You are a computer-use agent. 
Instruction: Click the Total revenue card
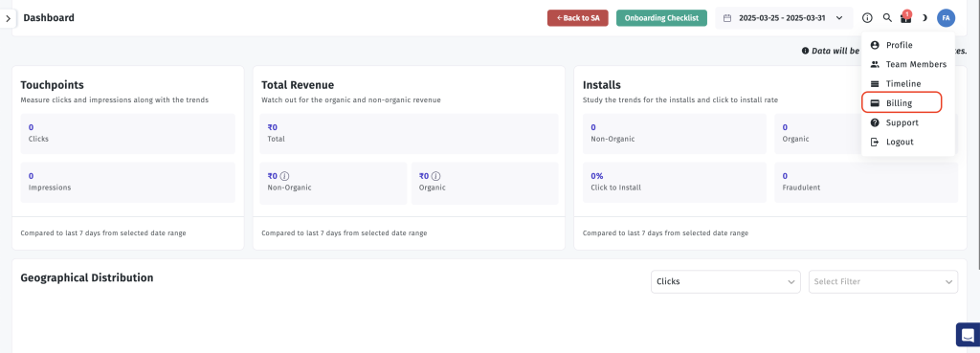pos(409,134)
